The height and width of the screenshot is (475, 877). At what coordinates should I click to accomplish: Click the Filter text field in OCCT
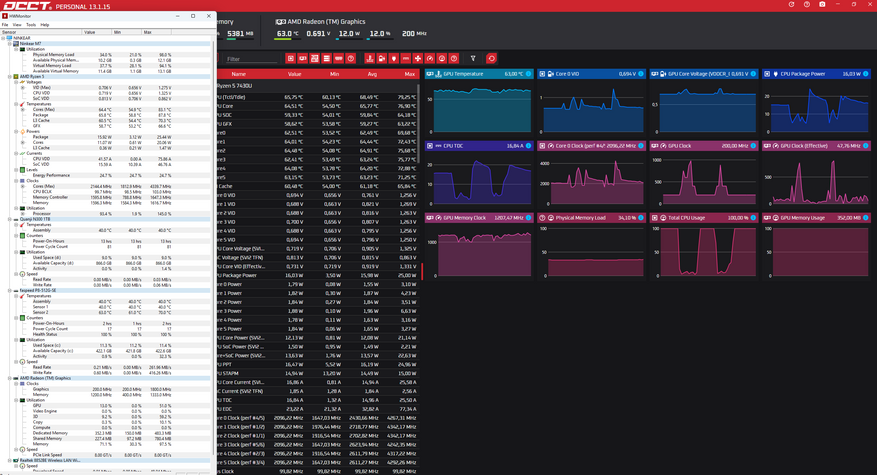click(x=252, y=59)
